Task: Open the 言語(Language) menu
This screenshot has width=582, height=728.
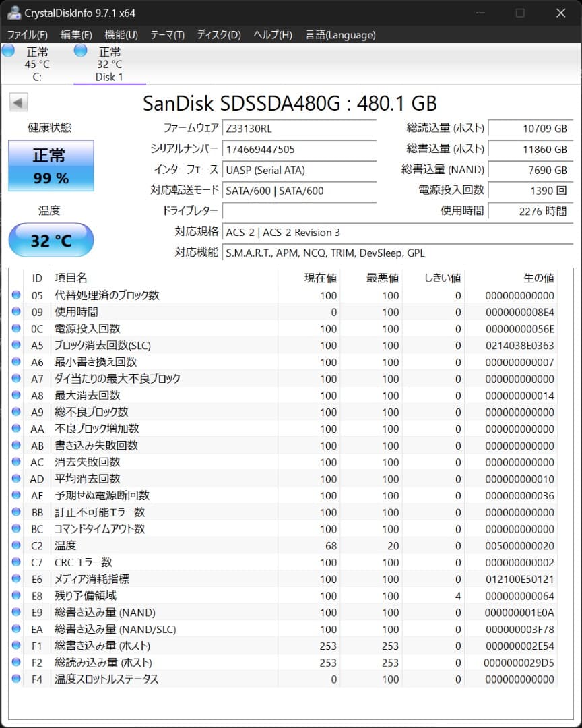Action: pyautogui.click(x=339, y=34)
